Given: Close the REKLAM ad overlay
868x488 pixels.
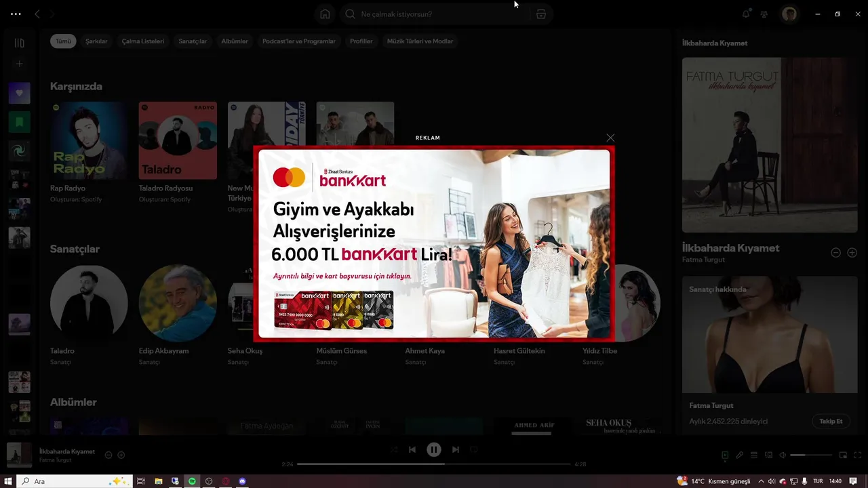Looking at the screenshot, I should [610, 138].
